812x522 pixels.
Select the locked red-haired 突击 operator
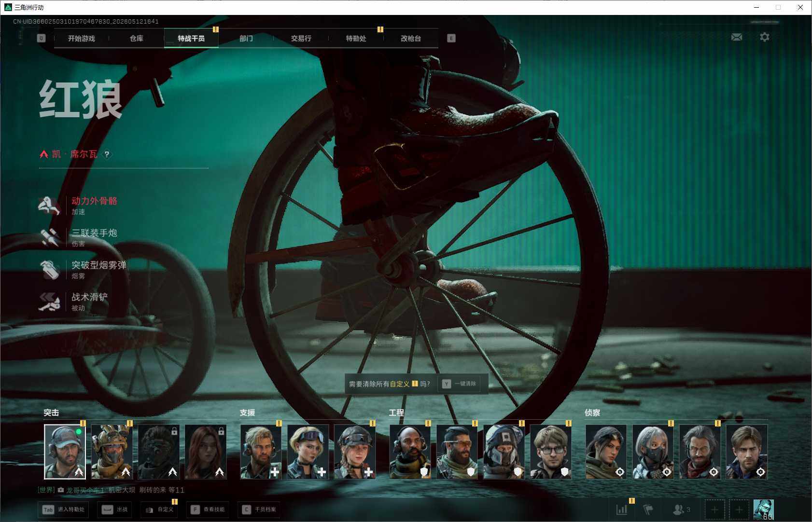(205, 452)
